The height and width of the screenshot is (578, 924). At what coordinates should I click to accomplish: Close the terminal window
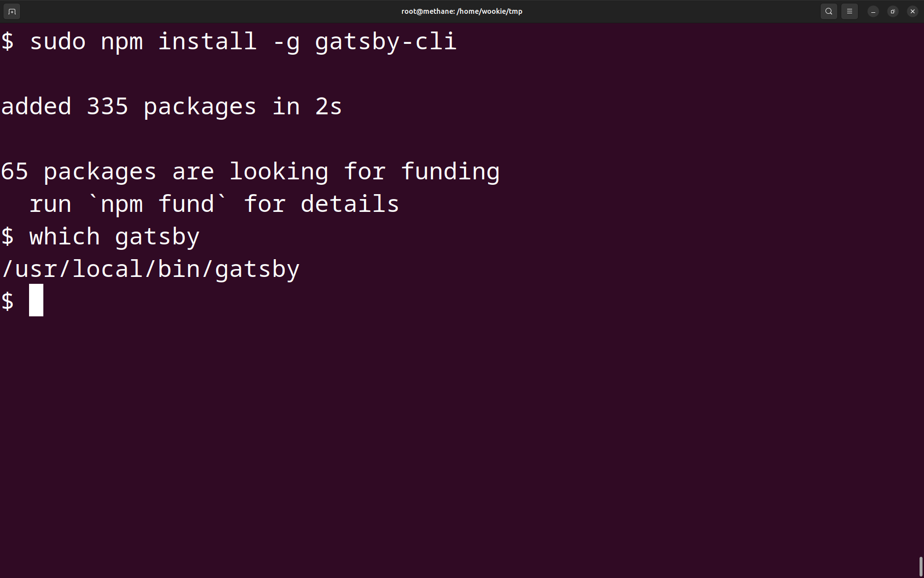[912, 11]
